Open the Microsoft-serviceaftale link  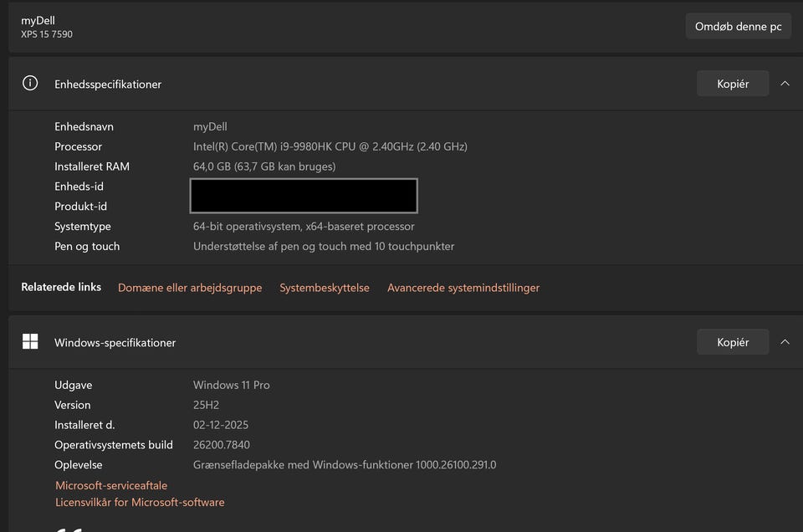point(111,485)
